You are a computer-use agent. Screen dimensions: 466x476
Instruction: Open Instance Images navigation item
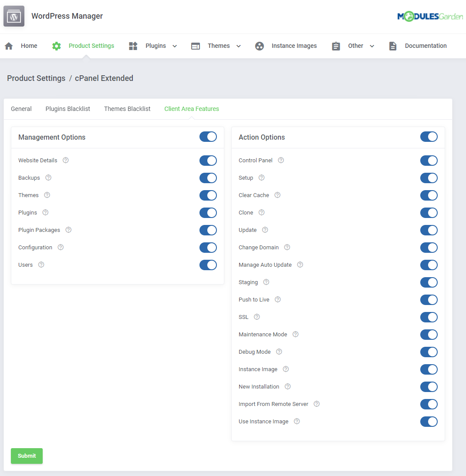[x=294, y=46]
